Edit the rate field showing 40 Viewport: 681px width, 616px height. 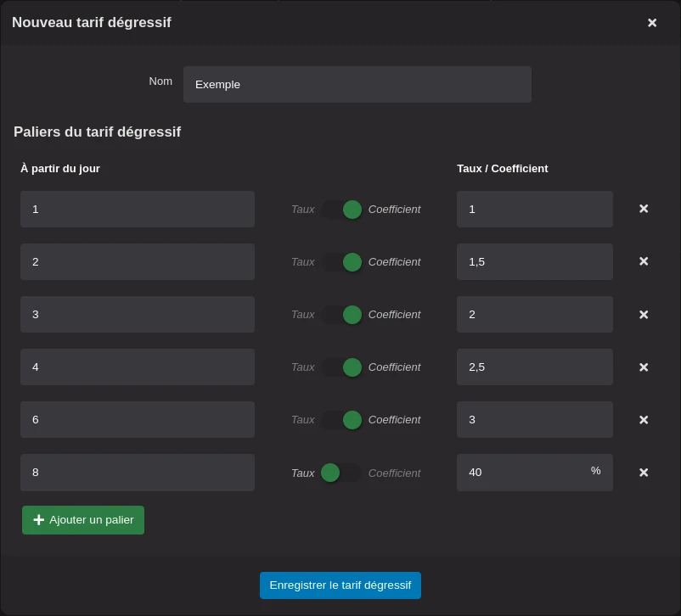(522, 473)
